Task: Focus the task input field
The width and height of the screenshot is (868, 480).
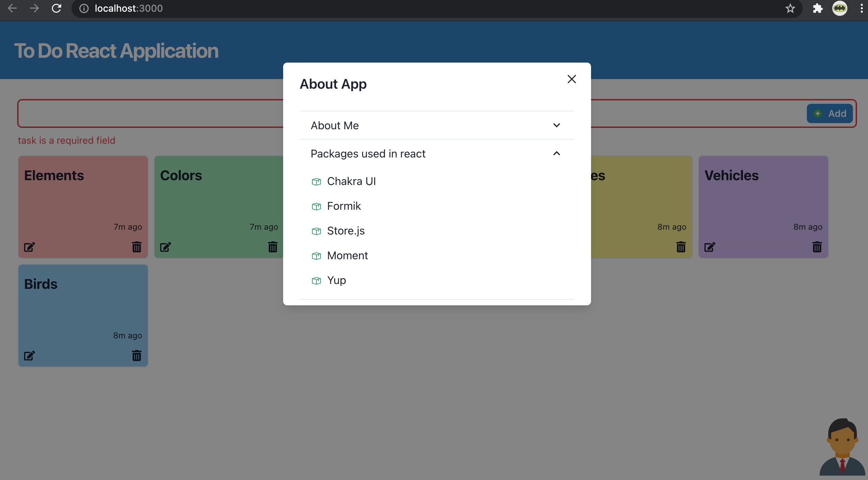Action: click(x=151, y=113)
